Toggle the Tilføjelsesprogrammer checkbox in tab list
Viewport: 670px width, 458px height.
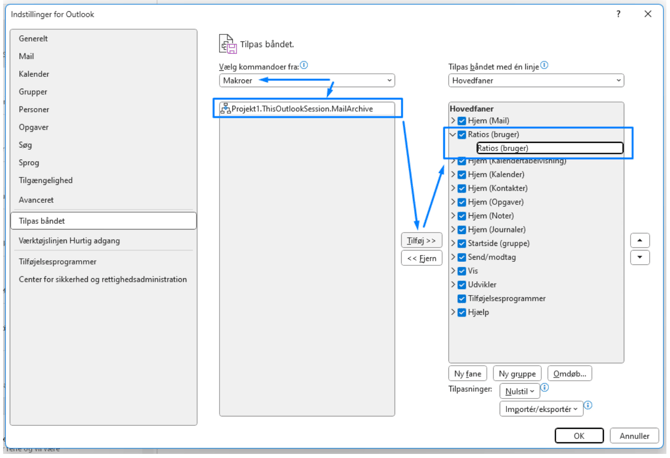pos(462,299)
